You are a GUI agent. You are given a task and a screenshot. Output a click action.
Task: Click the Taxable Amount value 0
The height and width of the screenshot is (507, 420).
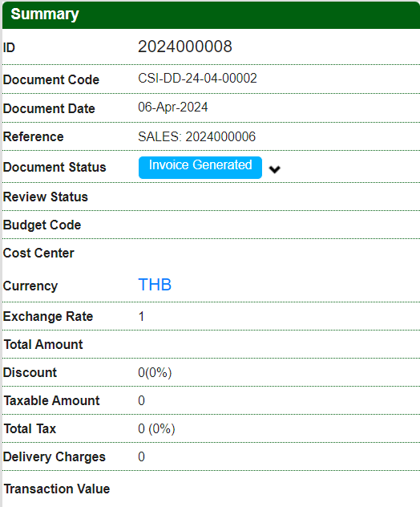141,400
